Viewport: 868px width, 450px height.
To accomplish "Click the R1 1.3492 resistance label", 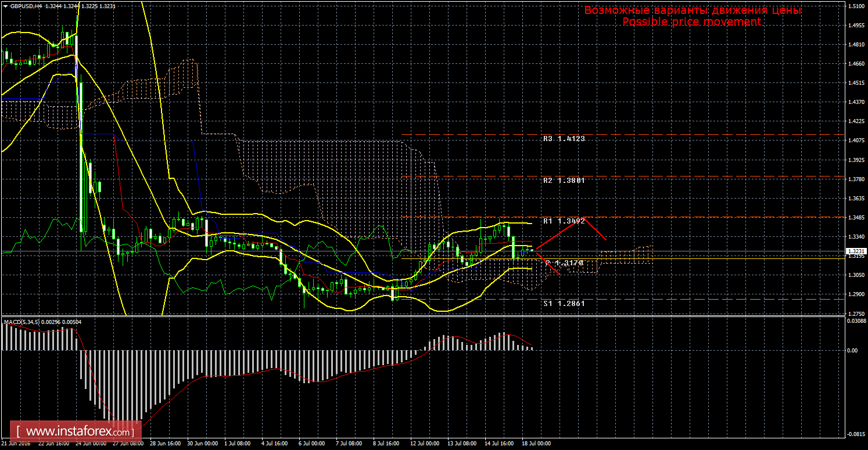I will click(564, 221).
